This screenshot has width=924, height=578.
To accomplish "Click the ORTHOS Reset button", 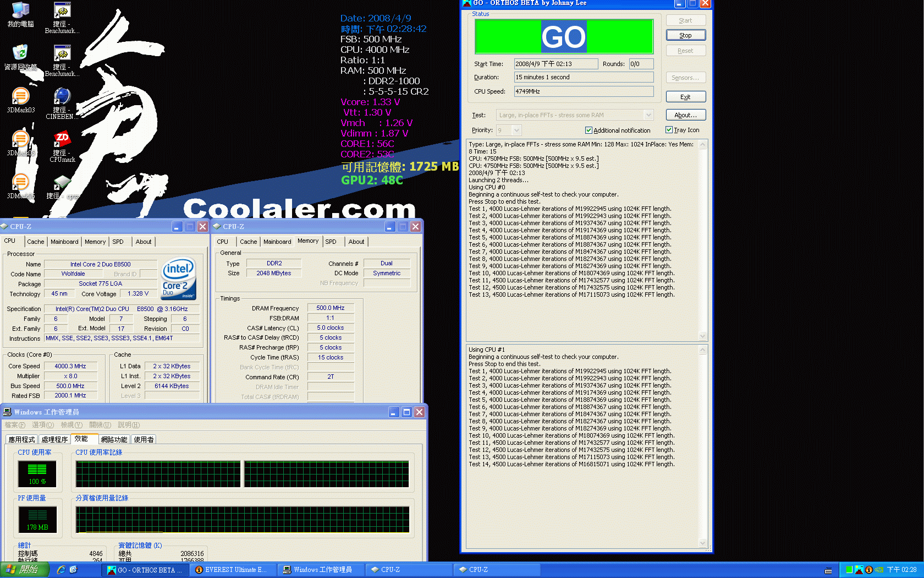I will click(686, 51).
